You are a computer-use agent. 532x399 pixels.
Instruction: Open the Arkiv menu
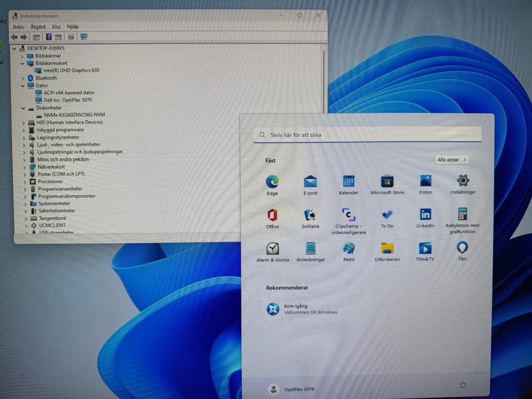click(18, 27)
